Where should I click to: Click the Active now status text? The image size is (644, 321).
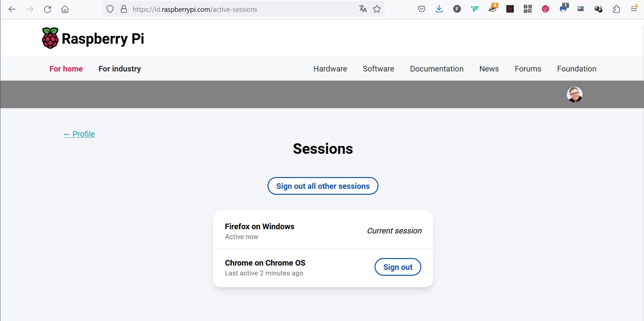tap(242, 237)
